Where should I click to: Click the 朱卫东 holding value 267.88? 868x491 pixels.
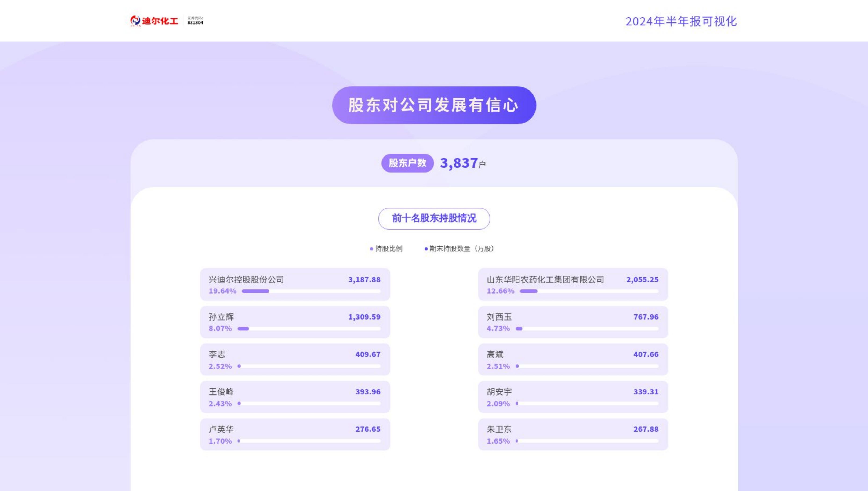click(x=646, y=429)
